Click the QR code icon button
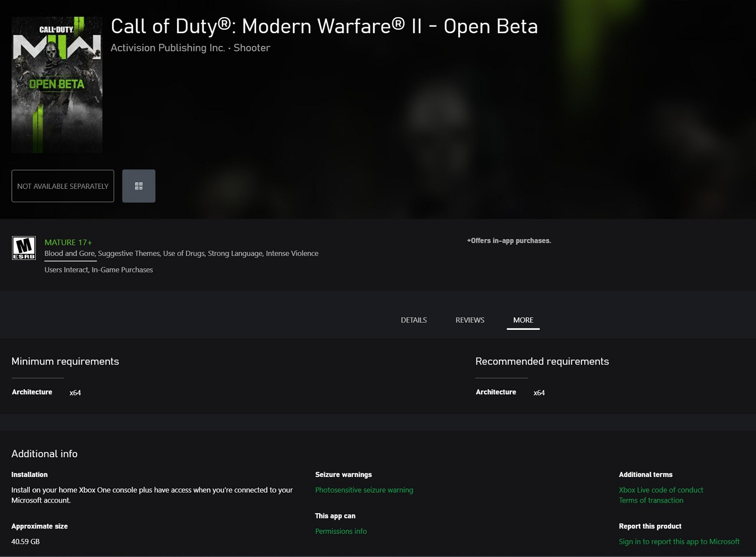This screenshot has height=557, width=756. tap(139, 186)
